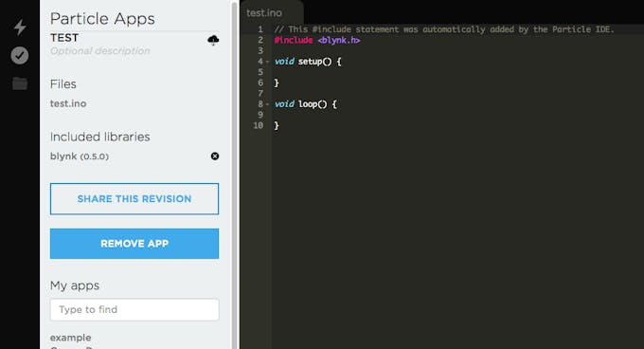Image resolution: width=644 pixels, height=349 pixels.
Task: Click the 'void loop() {' code line
Action: [306, 104]
